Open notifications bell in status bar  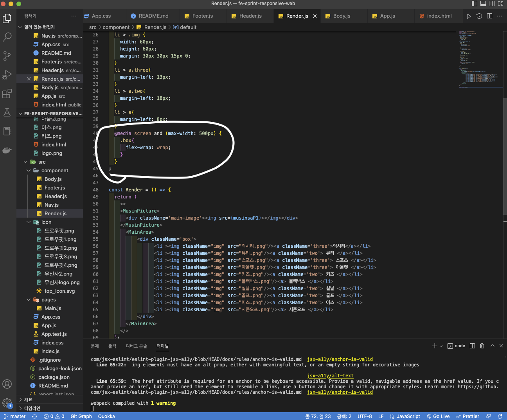[500, 416]
